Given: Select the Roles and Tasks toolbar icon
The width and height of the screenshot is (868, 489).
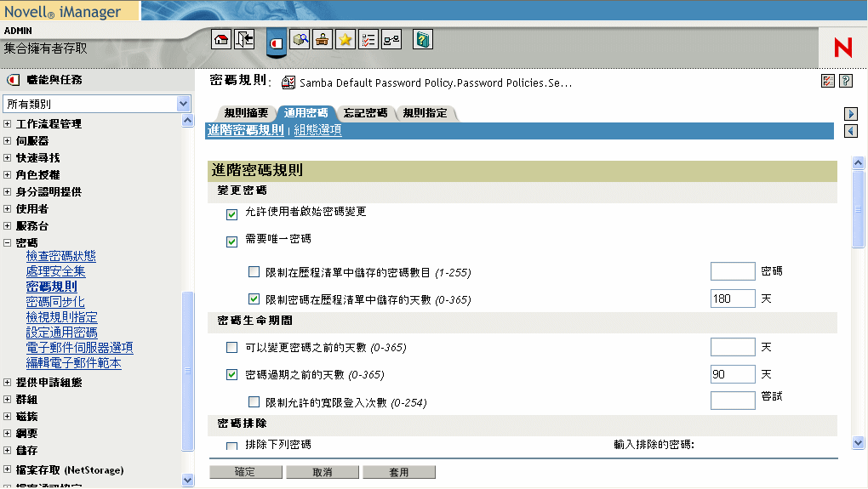Looking at the screenshot, I should (x=277, y=43).
